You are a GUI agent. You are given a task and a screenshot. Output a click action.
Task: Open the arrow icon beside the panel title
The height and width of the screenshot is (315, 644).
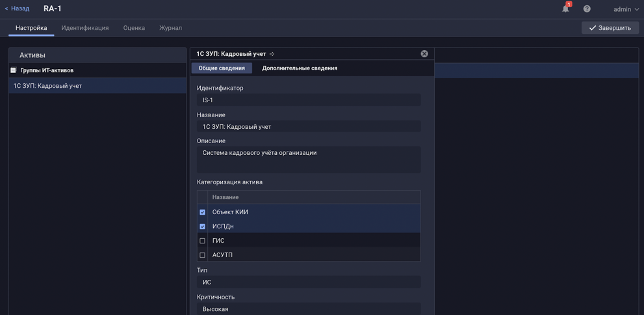pyautogui.click(x=272, y=54)
